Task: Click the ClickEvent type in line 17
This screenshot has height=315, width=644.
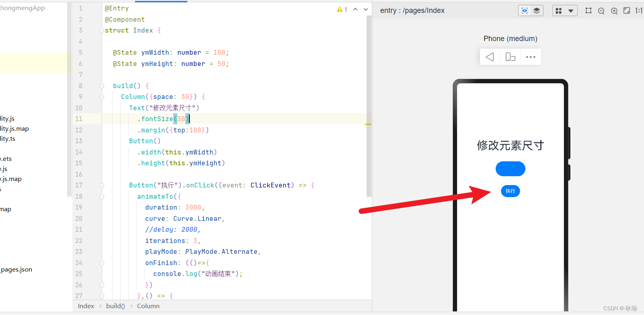Action: tap(271, 185)
